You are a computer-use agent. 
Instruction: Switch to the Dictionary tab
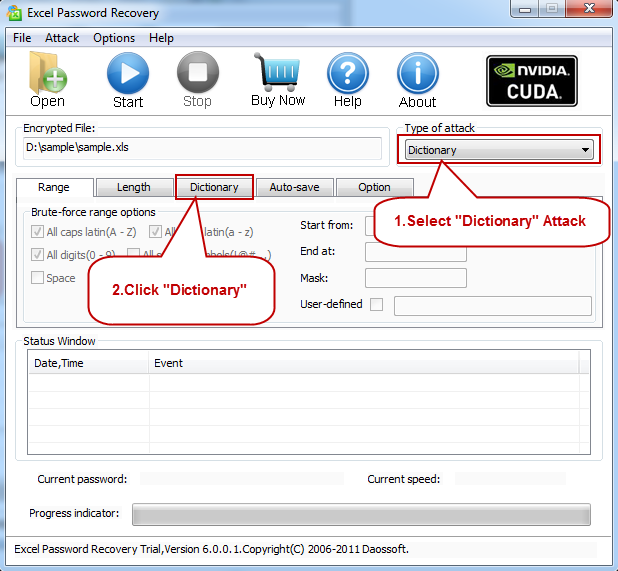[x=214, y=187]
